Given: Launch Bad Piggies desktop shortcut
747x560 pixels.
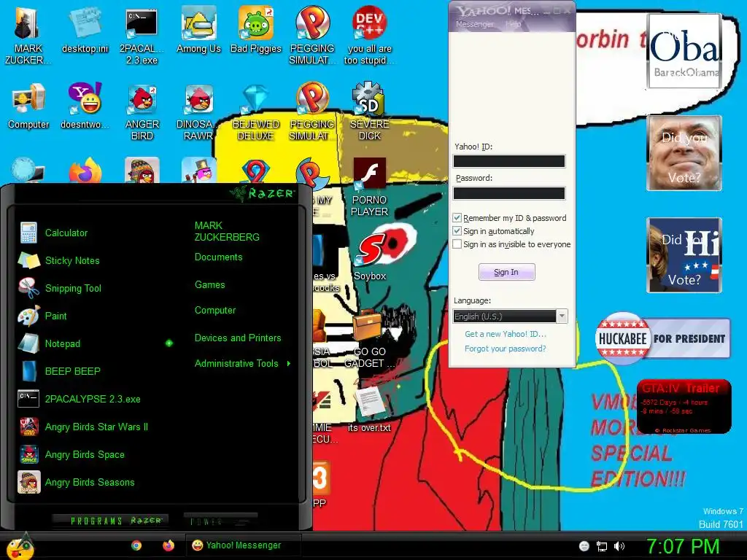Looking at the screenshot, I should tap(256, 30).
